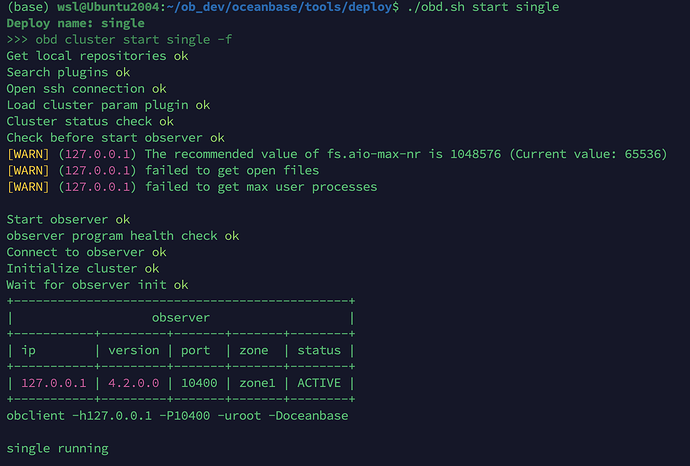The image size is (690, 466).
Task: Click the 'port' column header
Action: tap(195, 350)
